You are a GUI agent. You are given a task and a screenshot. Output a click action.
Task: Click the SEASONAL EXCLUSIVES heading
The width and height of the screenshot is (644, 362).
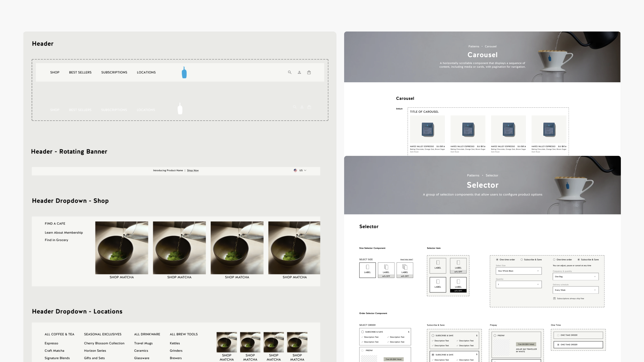coord(103,334)
